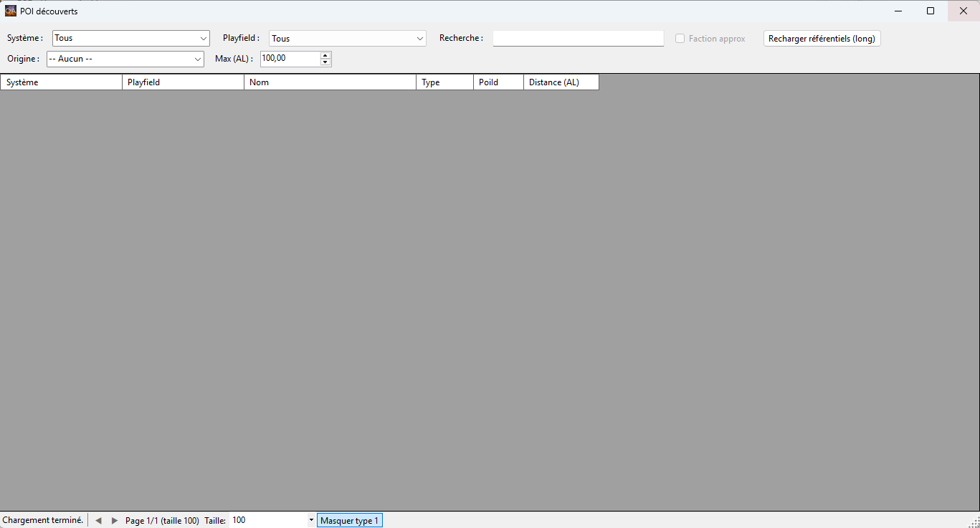Go to the next page arrow
Image resolution: width=980 pixels, height=528 pixels.
click(x=115, y=521)
